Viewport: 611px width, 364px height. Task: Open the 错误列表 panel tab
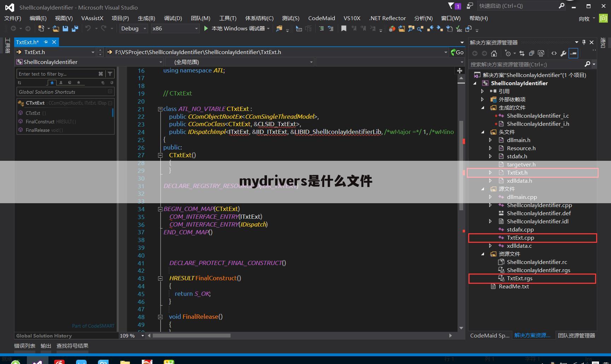(x=25, y=346)
